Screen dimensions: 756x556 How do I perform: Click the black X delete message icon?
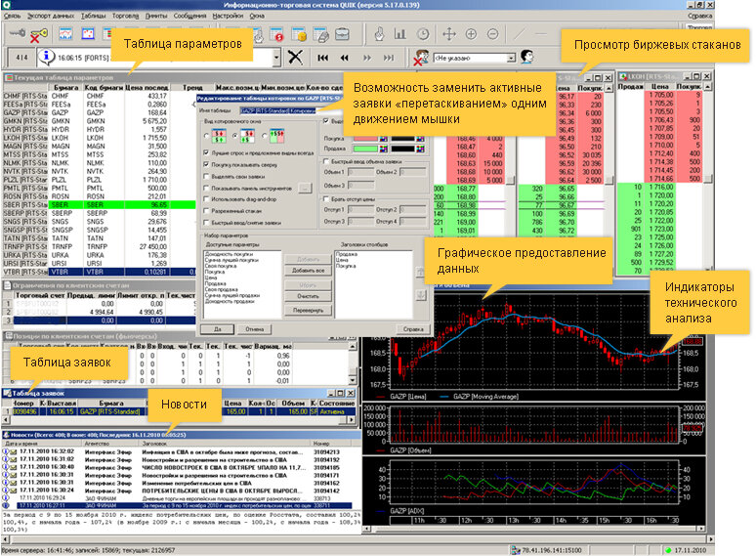(x=295, y=58)
